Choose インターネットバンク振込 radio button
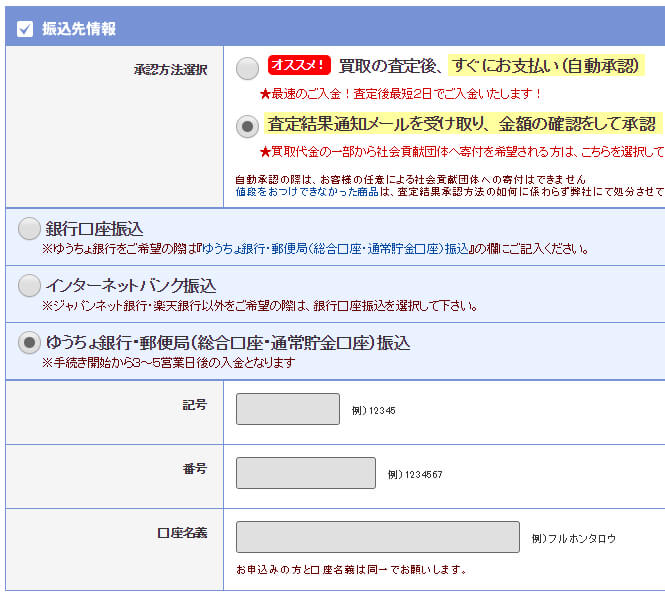Screen dimensions: 665x596 click(29, 285)
